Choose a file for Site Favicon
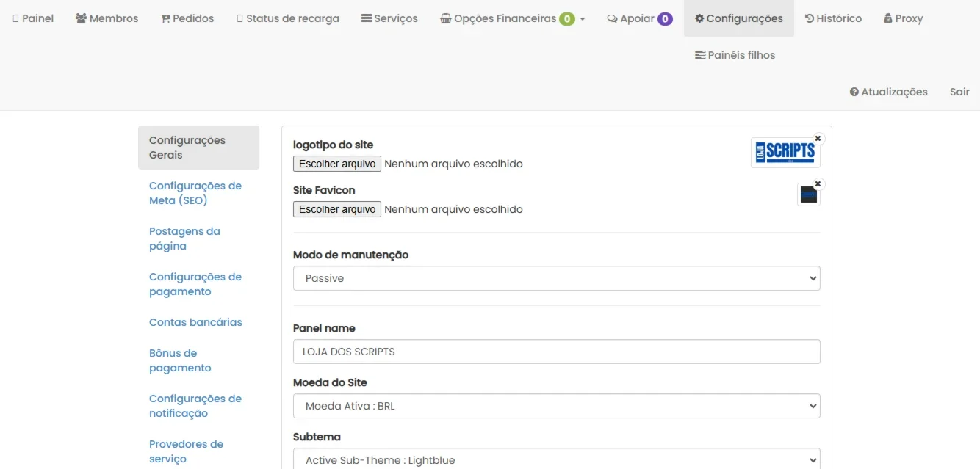 337,209
